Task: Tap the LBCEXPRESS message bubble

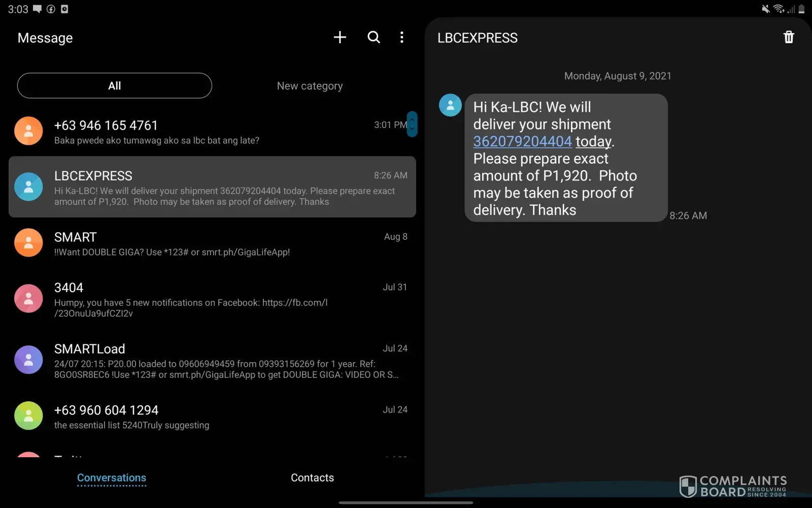Action: pyautogui.click(x=566, y=158)
